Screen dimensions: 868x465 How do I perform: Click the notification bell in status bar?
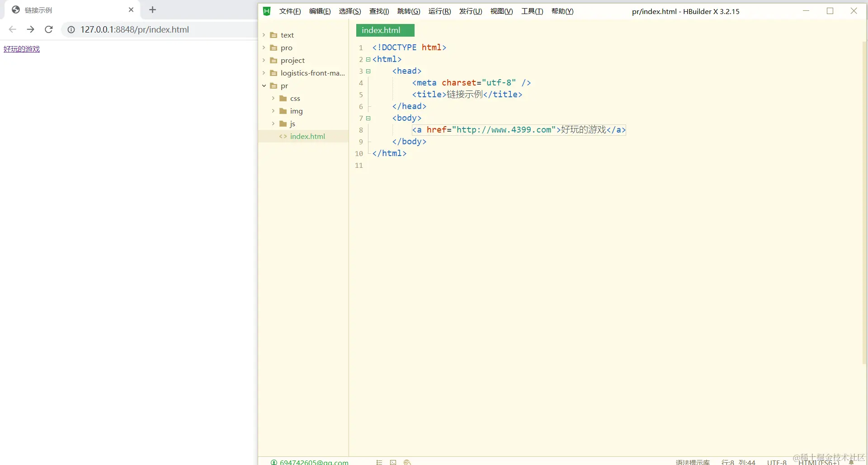tap(851, 462)
